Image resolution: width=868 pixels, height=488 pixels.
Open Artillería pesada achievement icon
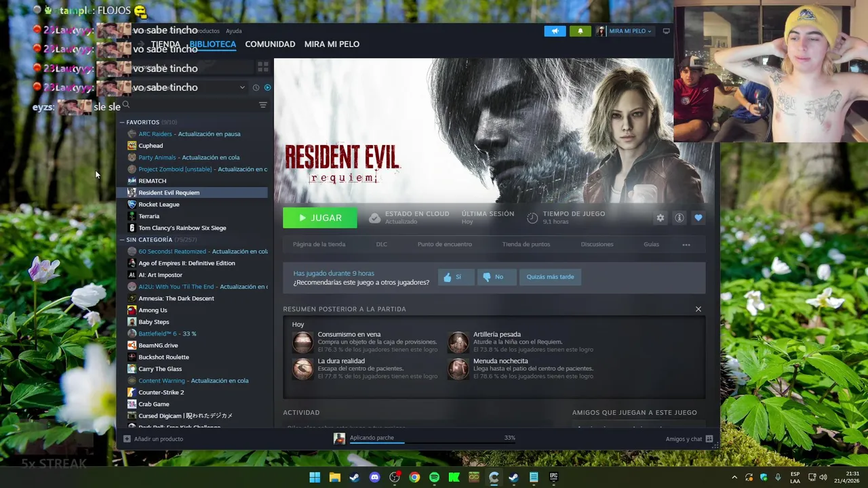click(458, 342)
